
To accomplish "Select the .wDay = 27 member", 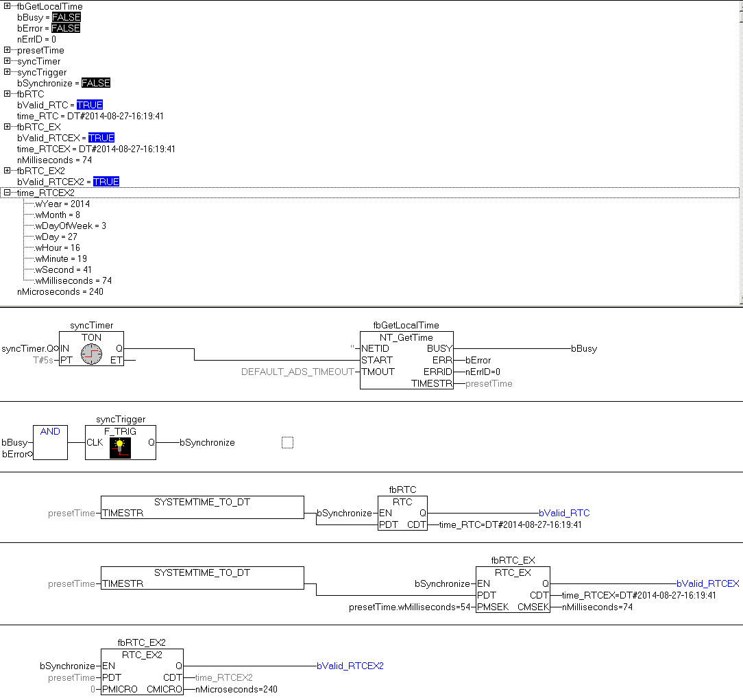I will pos(56,237).
